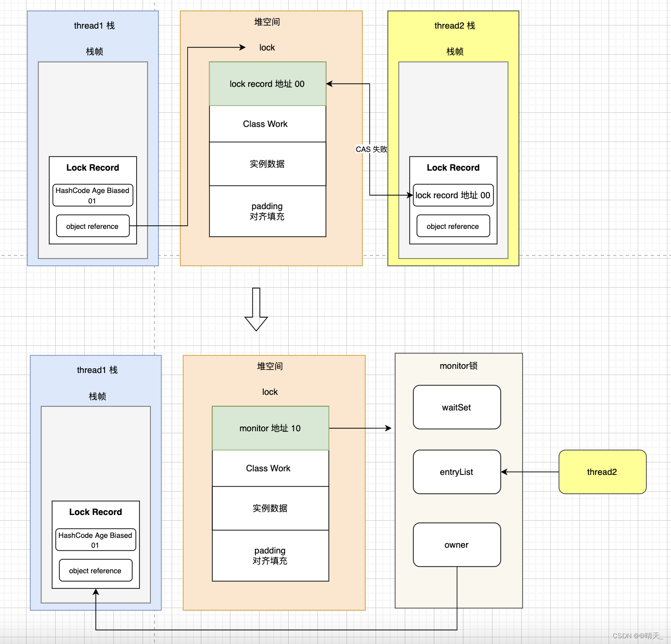Click top 'thread1 栈' title text
This screenshot has width=671, height=644.
tap(94, 25)
